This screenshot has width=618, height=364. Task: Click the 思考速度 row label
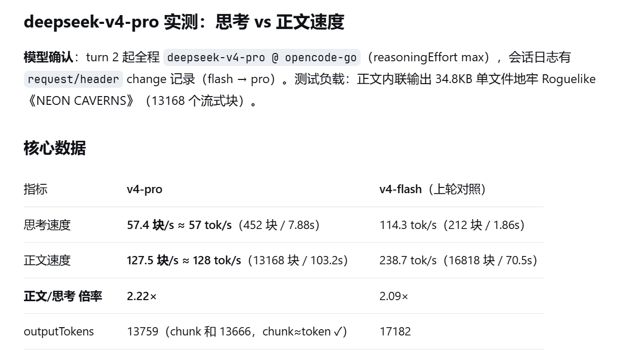point(47,225)
